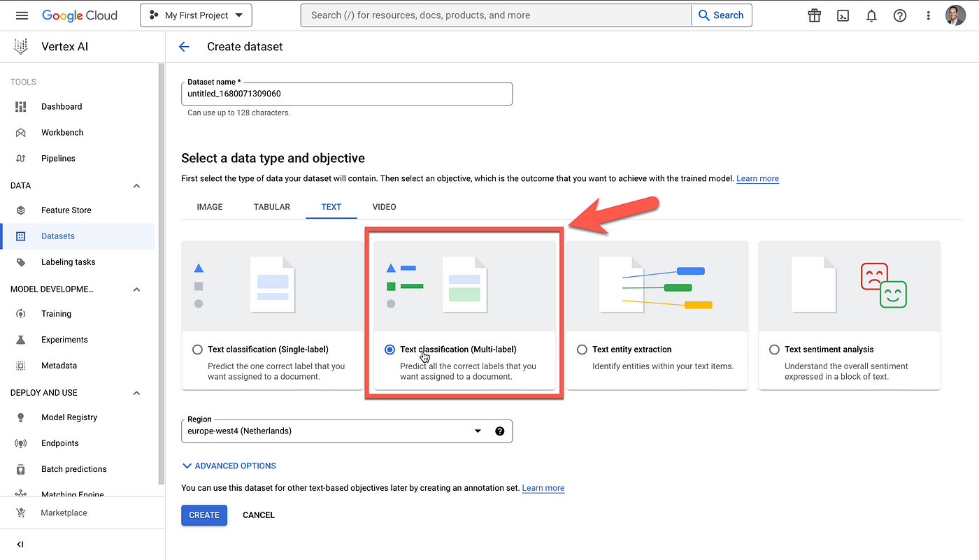Navigate to the Feature Store

[66, 210]
